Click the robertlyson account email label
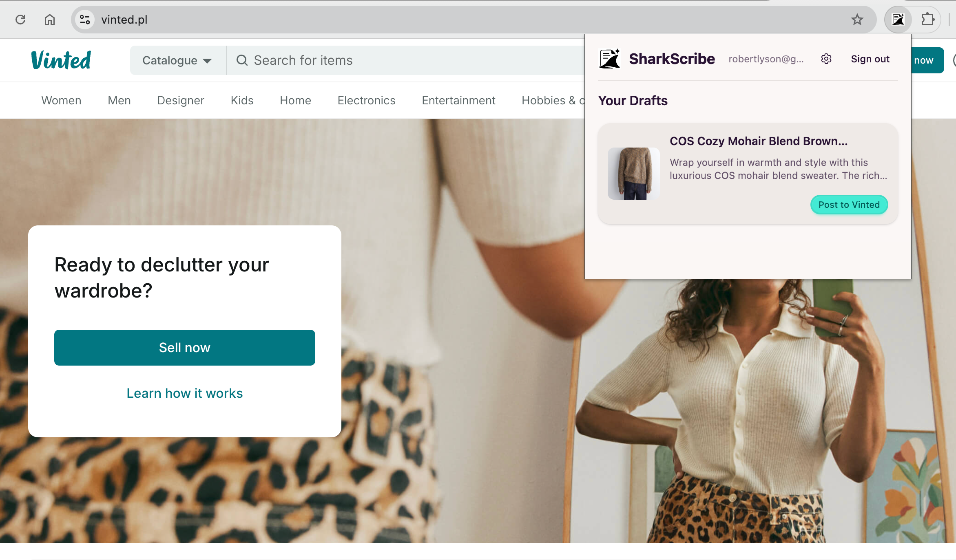Viewport: 956px width, 560px height. pyautogui.click(x=766, y=59)
